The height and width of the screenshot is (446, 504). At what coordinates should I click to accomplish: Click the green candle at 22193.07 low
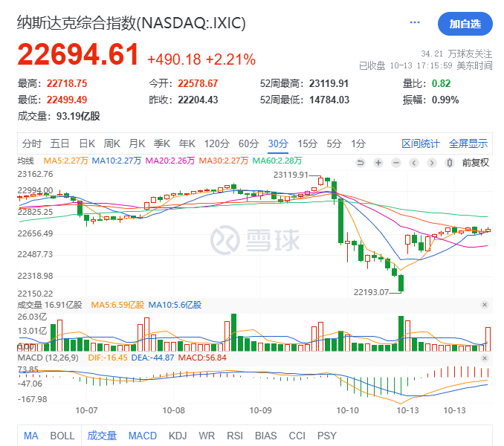pos(401,283)
